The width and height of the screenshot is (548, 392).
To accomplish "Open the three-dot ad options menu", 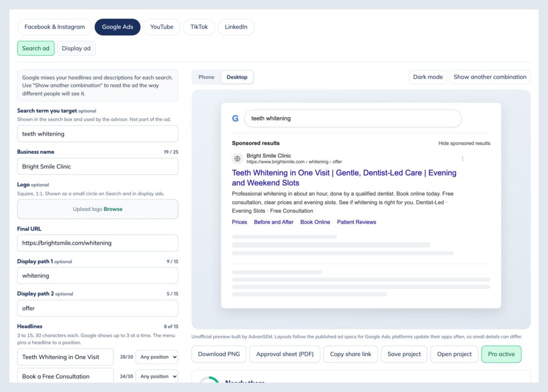I will tap(463, 159).
